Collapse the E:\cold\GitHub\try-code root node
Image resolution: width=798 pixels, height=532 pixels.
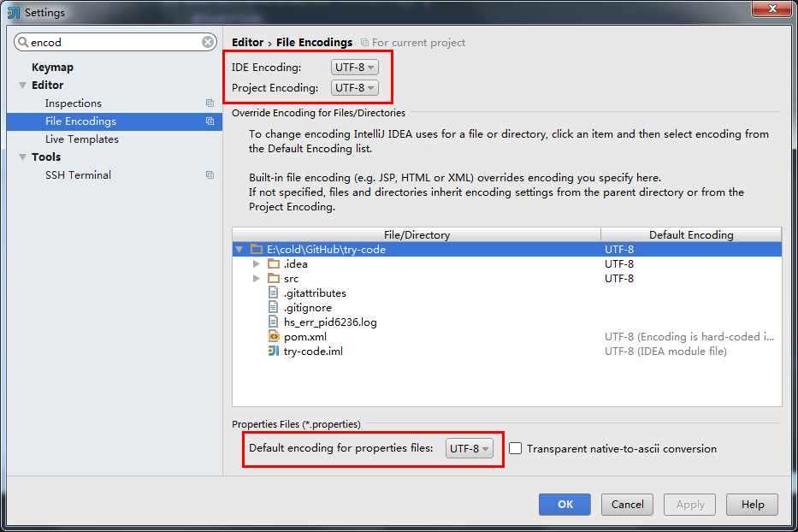[x=239, y=250]
